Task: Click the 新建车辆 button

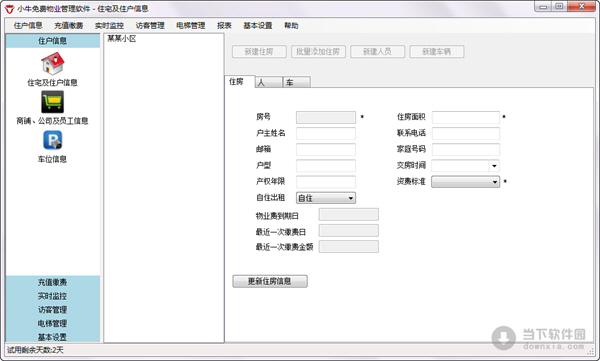Action: [437, 52]
